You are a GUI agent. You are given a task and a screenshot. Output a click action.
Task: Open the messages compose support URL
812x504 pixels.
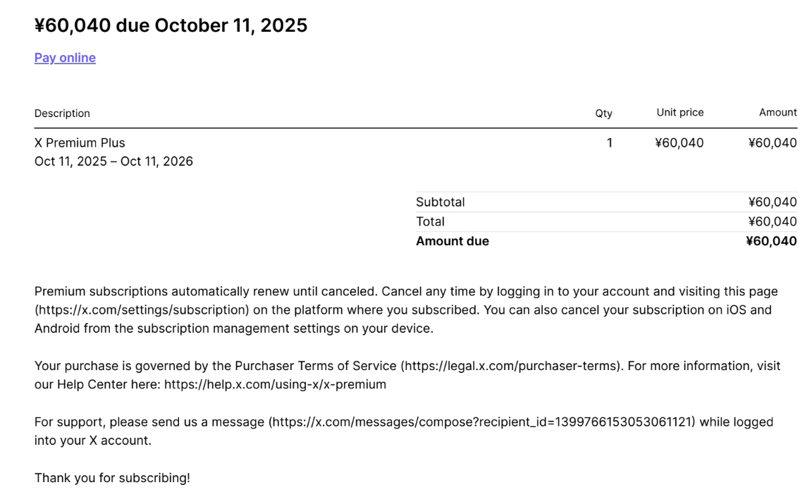(481, 422)
